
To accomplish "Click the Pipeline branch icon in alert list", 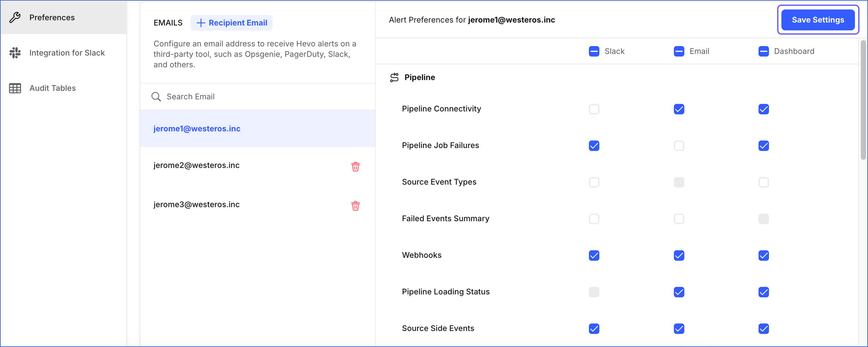I will (394, 77).
